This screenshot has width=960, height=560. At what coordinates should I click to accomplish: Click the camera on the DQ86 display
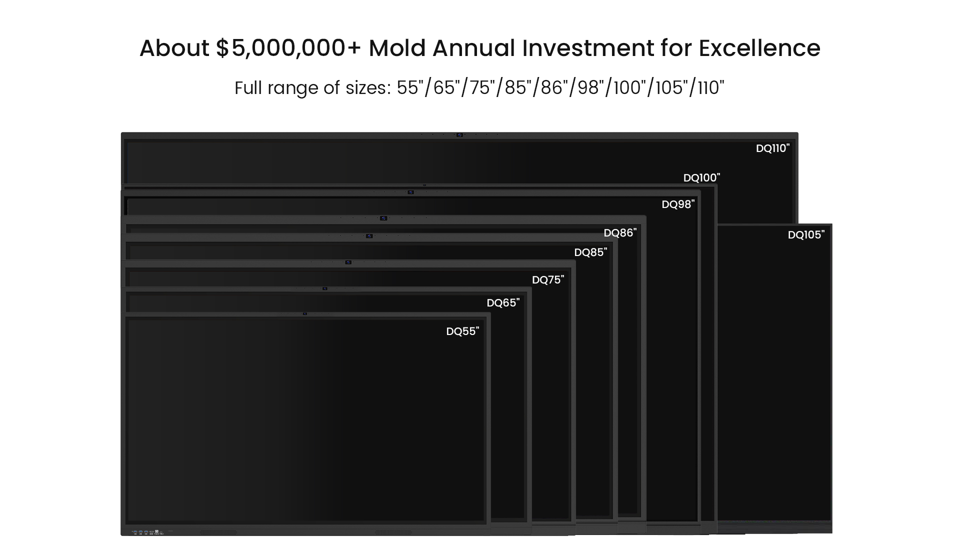(383, 218)
